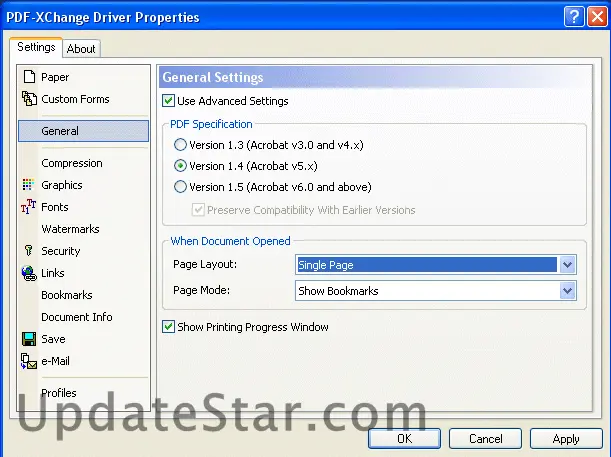611x457 pixels.
Task: Confirm with the OK button
Action: point(404,439)
